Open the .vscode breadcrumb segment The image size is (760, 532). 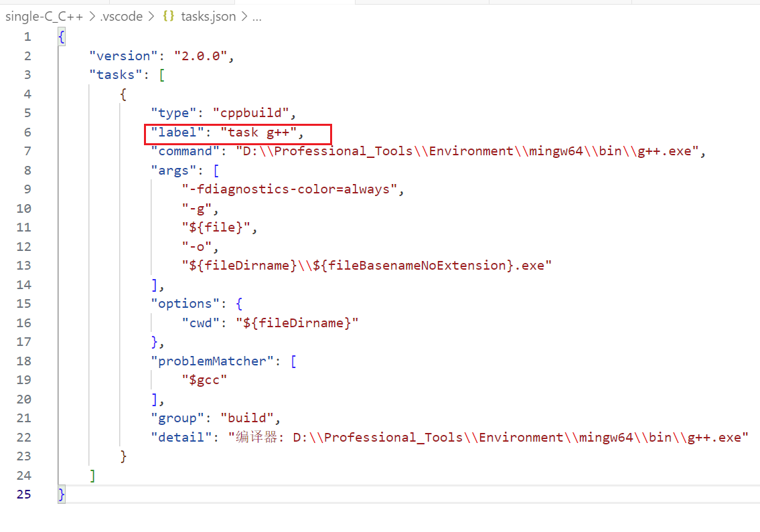pyautogui.click(x=121, y=17)
